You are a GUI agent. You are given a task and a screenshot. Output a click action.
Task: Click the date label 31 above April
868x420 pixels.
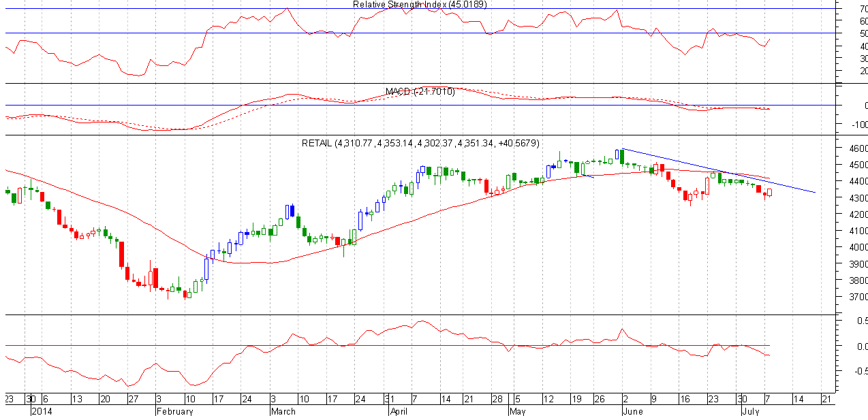[389, 400]
